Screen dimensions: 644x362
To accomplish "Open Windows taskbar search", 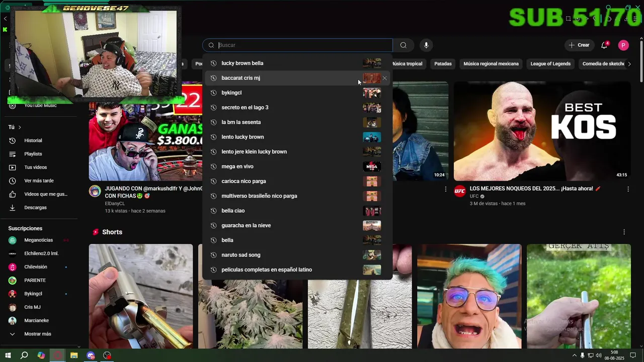I will (24, 355).
